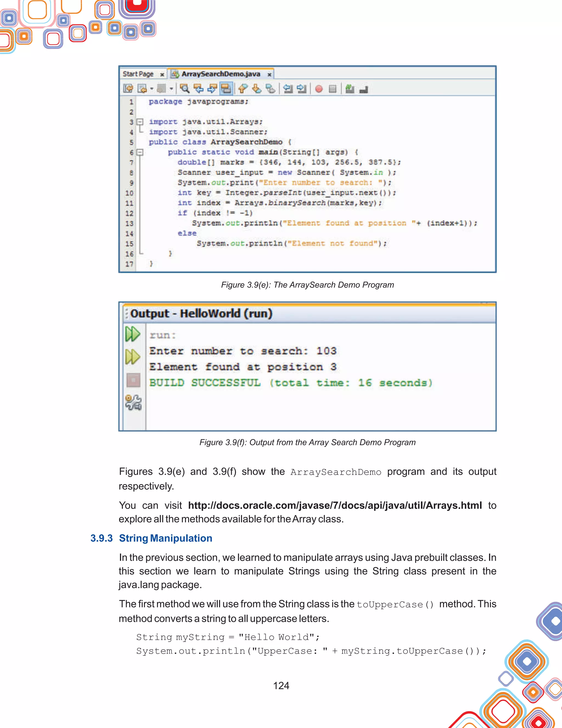Viewport: 562px width, 728px height.
Task: Click the Shift Line Left icon
Action: pos(288,89)
